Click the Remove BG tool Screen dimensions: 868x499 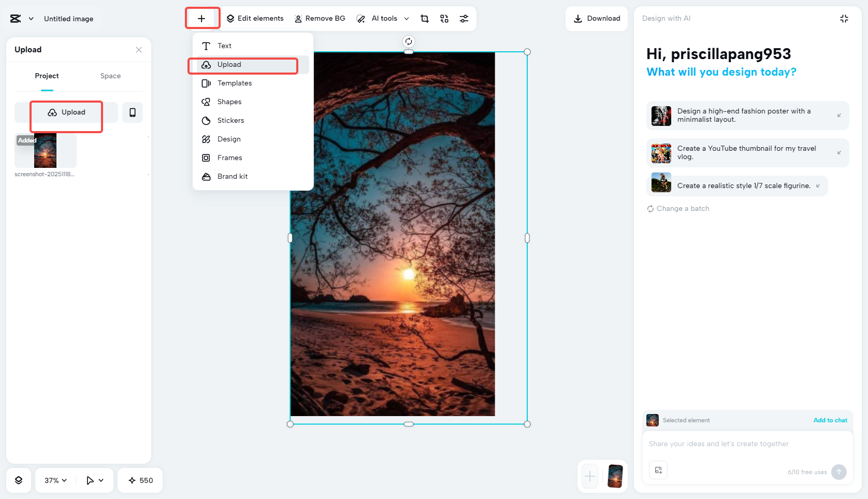320,18
